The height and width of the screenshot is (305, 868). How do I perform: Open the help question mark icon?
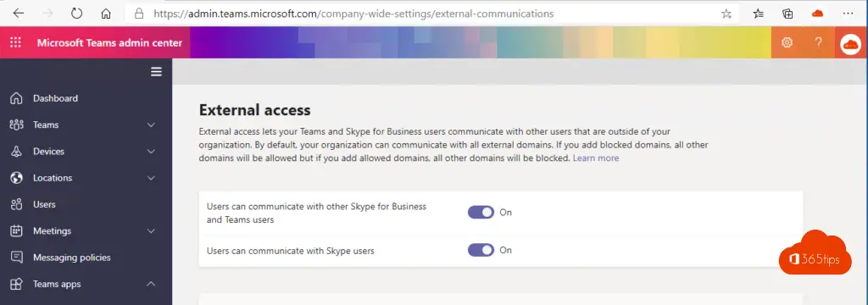coord(818,42)
